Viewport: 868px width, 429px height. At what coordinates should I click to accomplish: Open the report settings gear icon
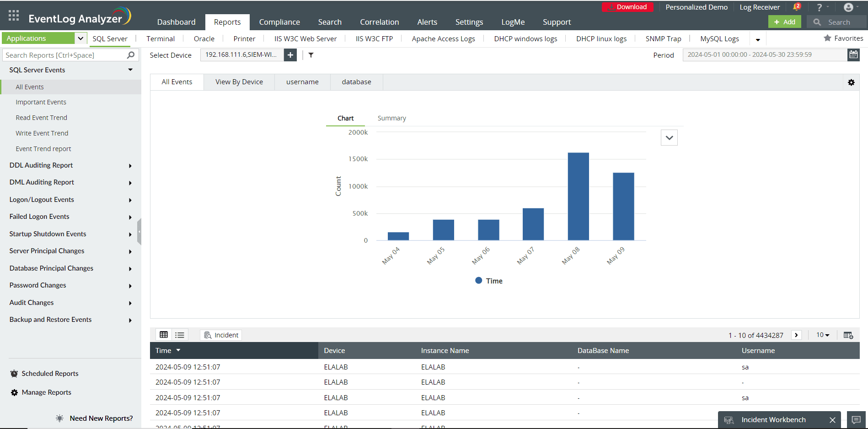(852, 82)
